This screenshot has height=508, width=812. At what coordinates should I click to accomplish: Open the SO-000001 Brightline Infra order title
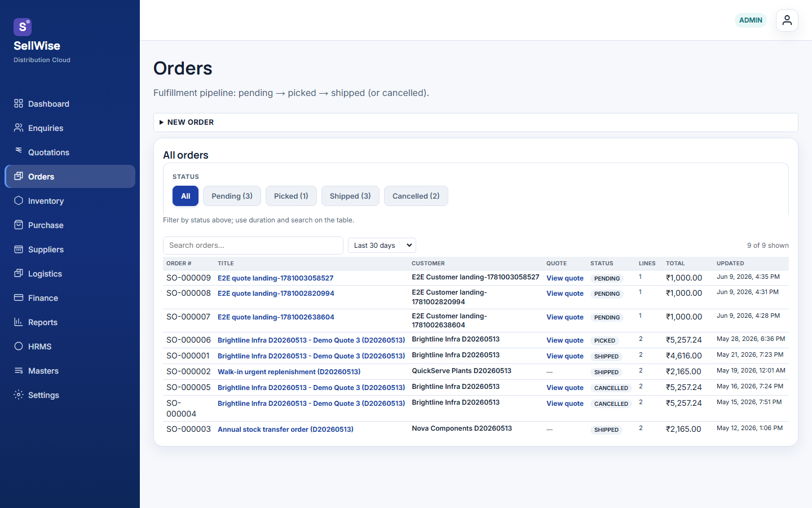pyautogui.click(x=311, y=356)
